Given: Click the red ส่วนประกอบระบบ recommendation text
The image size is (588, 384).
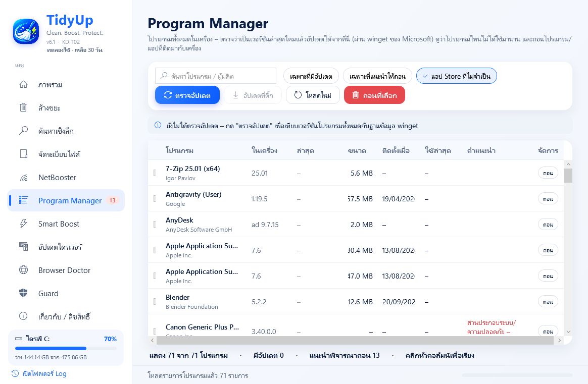Looking at the screenshot, I should pos(491,327).
